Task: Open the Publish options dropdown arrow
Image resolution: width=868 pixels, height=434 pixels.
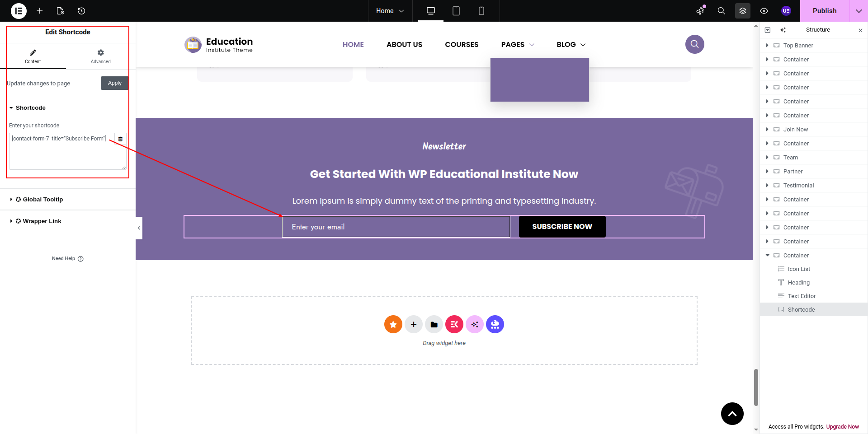Action: pyautogui.click(x=859, y=11)
